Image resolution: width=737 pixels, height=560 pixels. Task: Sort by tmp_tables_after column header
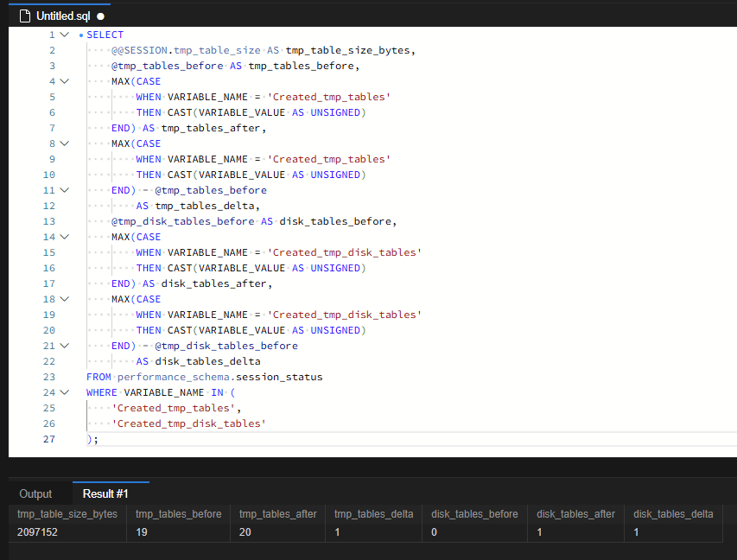278,514
